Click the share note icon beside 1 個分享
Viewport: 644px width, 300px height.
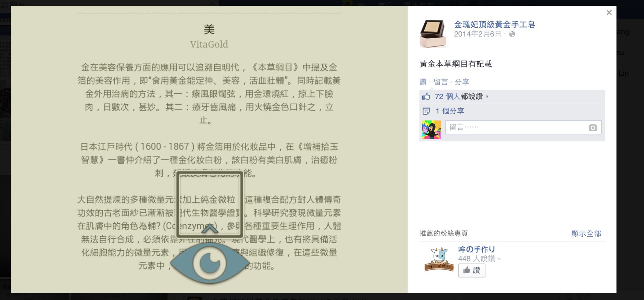tap(426, 111)
